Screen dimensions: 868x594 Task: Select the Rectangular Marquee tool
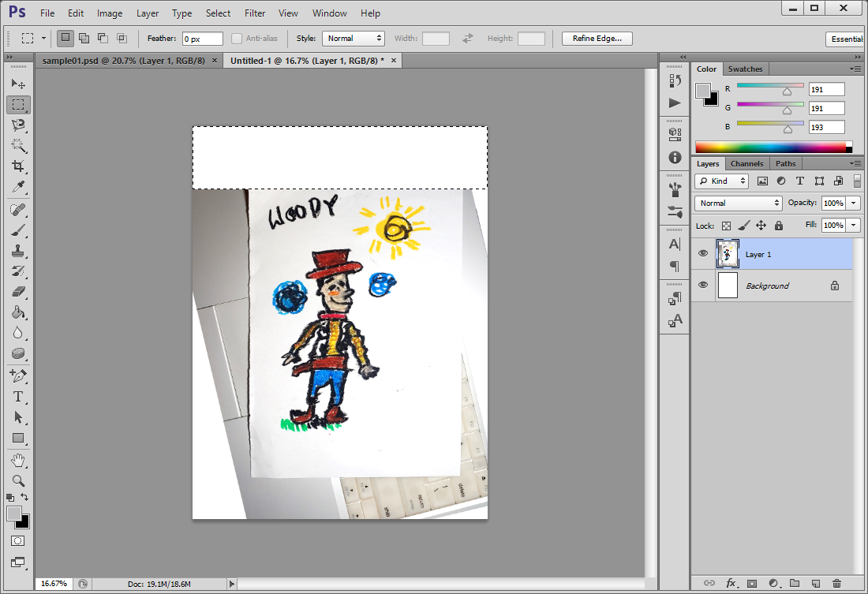(x=18, y=105)
